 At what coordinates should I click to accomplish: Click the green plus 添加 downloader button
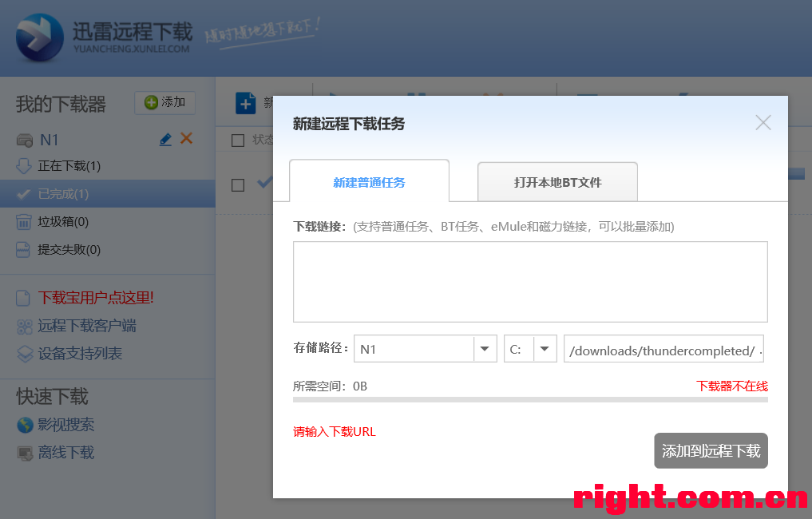tap(164, 102)
